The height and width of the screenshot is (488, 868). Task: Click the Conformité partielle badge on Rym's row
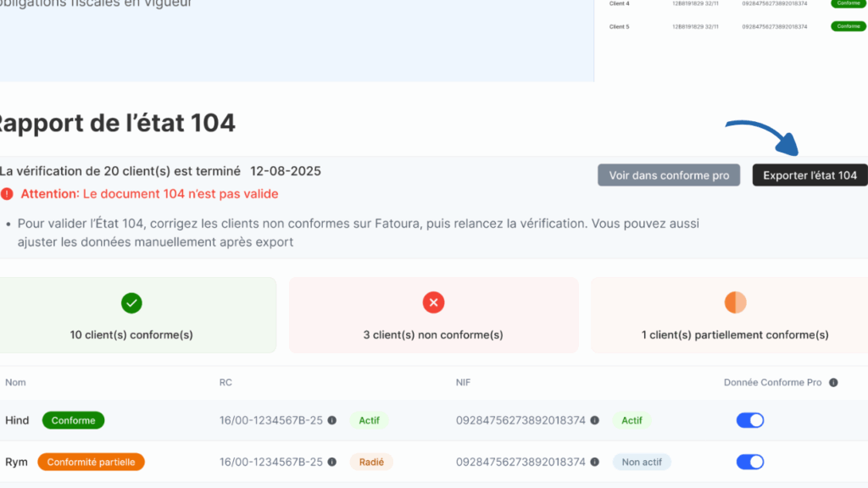(91, 462)
